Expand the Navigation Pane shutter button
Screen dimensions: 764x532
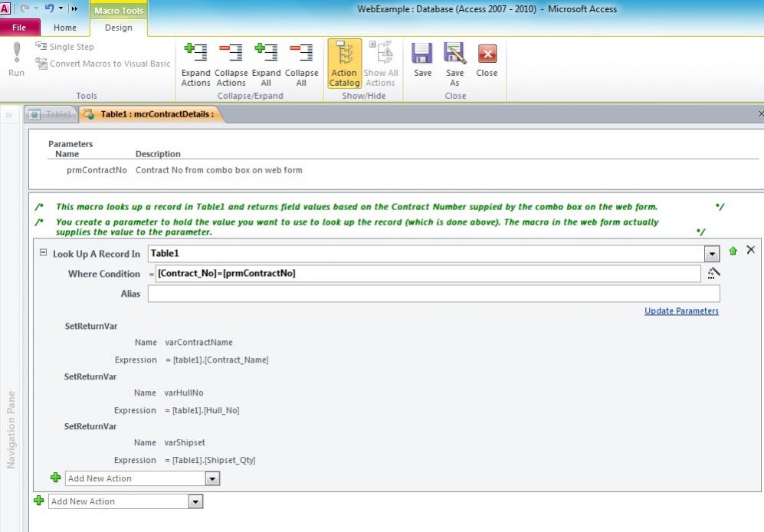pyautogui.click(x=8, y=115)
